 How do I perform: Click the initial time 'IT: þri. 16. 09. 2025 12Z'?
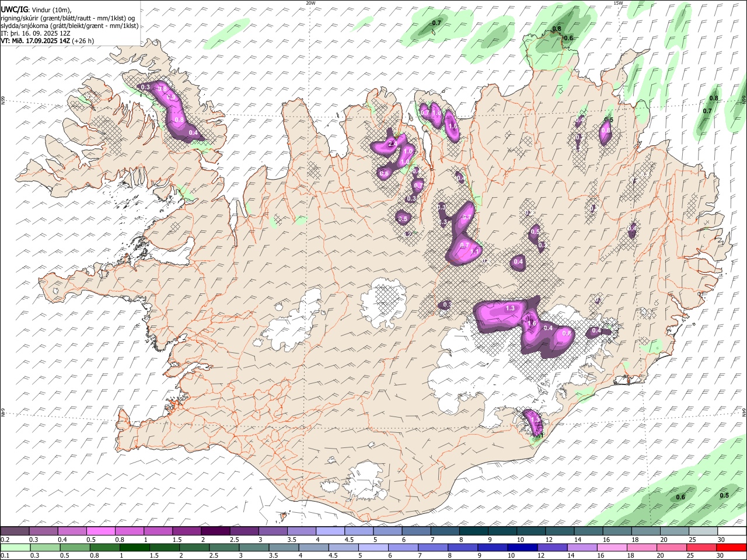click(x=36, y=33)
